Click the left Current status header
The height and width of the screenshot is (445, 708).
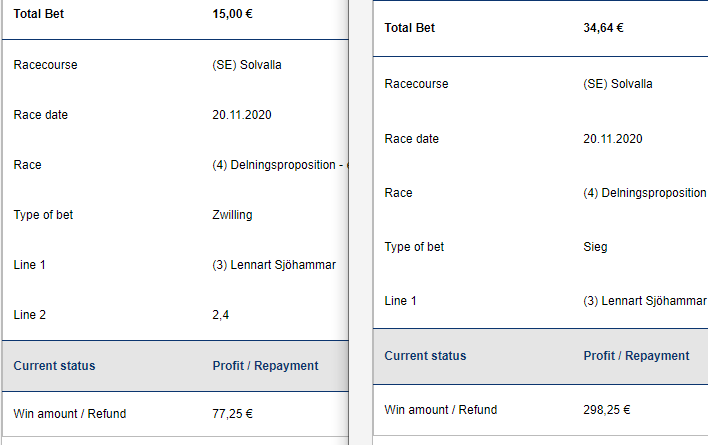(x=54, y=366)
